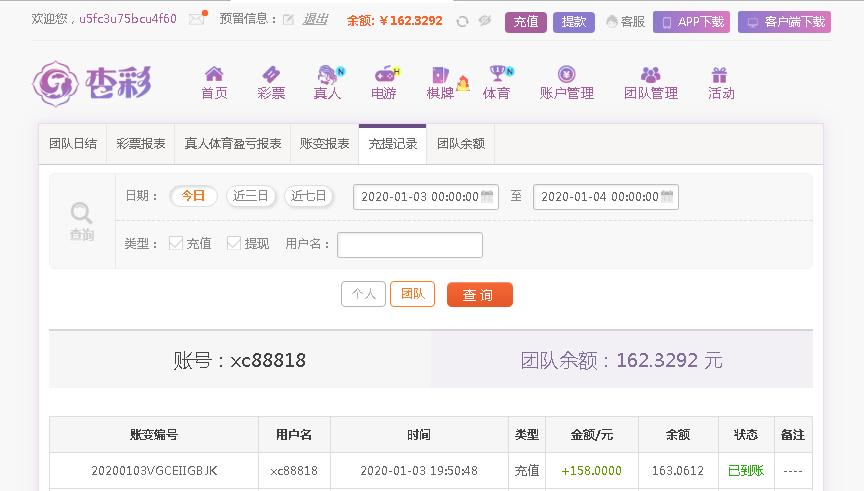Image resolution: width=864 pixels, height=491 pixels.
Task: Open 活动 promotions section
Action: click(x=721, y=83)
